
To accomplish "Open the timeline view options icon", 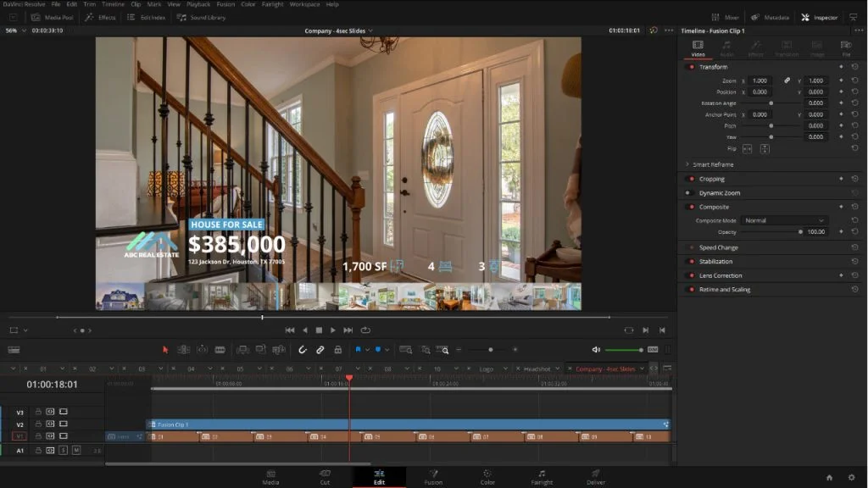I will [x=14, y=350].
